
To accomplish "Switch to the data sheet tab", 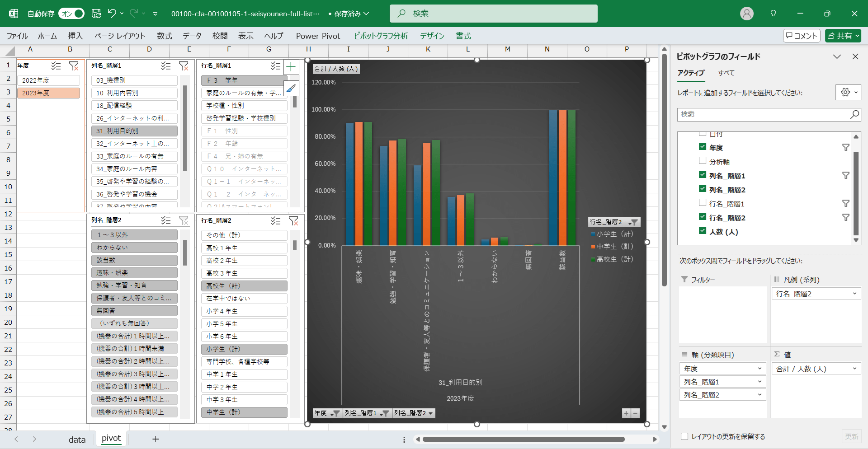I will [77, 440].
